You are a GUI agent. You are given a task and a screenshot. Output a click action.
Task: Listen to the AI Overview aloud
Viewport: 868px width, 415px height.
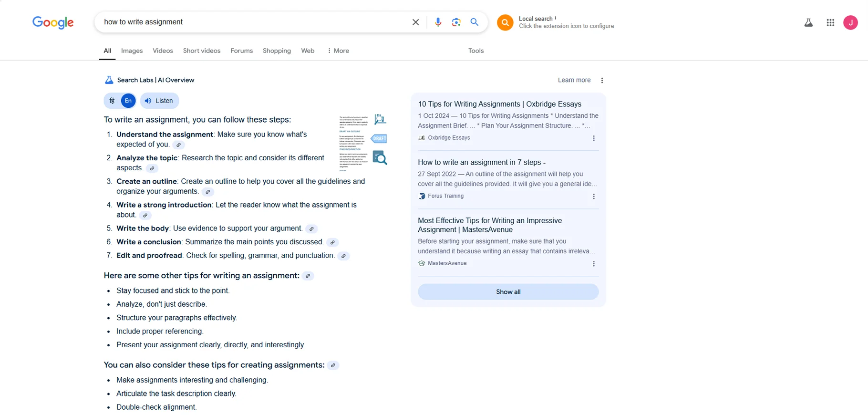click(x=160, y=101)
